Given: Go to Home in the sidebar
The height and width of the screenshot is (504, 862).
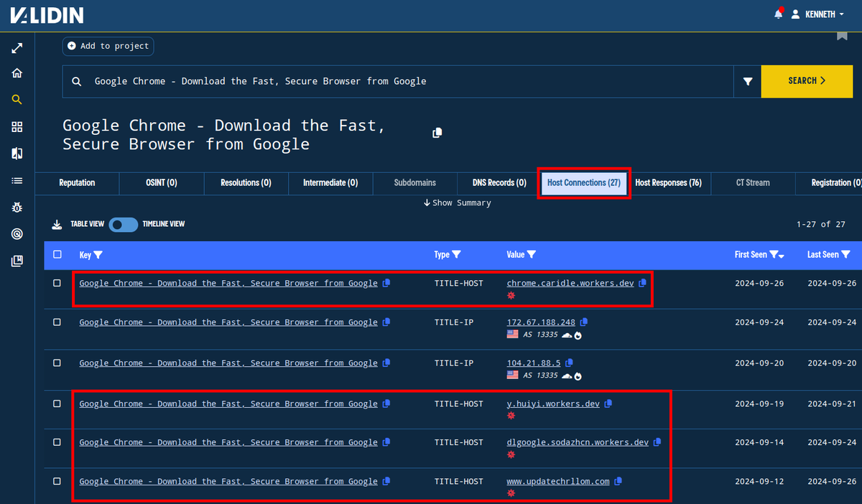Looking at the screenshot, I should coord(17,73).
